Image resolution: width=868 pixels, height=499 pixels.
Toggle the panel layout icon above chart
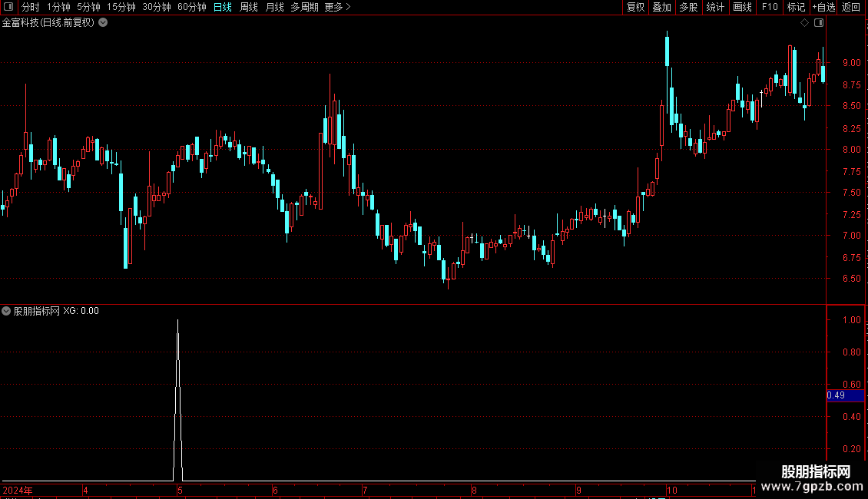819,23
